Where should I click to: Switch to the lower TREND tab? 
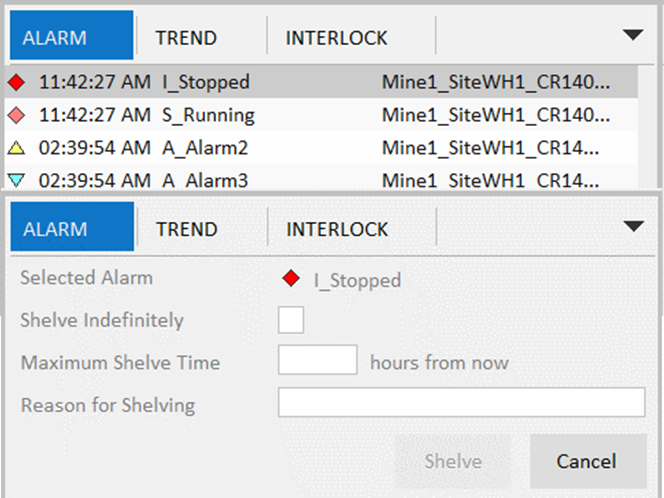pos(187,229)
